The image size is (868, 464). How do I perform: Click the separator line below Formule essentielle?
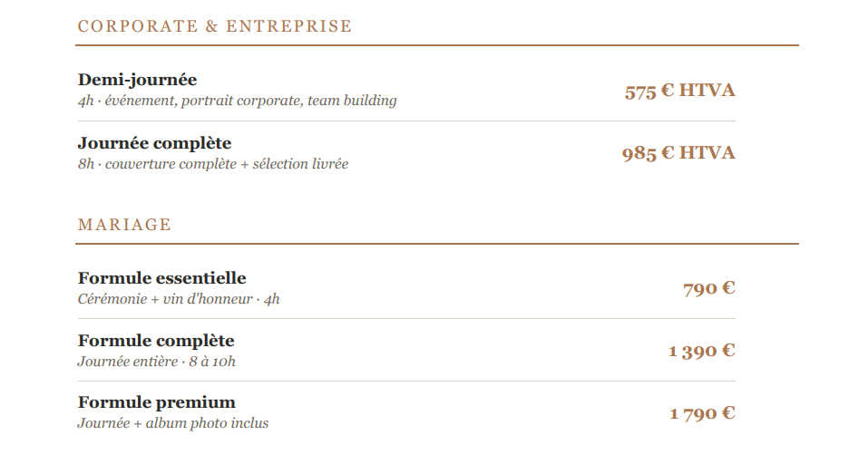tap(406, 319)
